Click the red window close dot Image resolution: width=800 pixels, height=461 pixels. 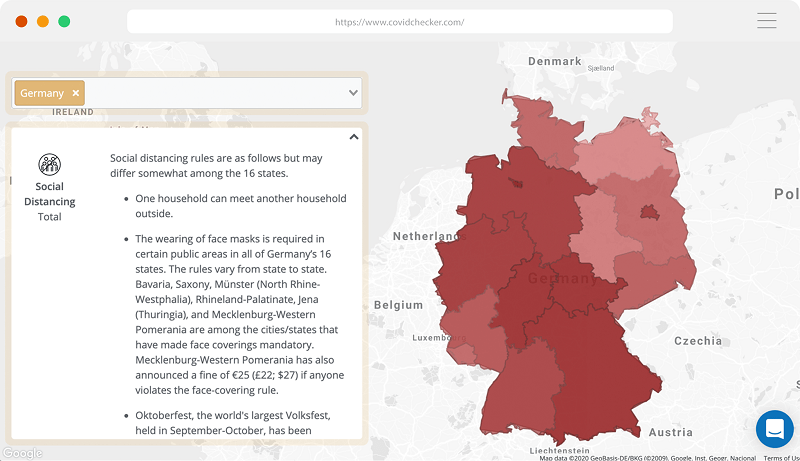coord(21,21)
